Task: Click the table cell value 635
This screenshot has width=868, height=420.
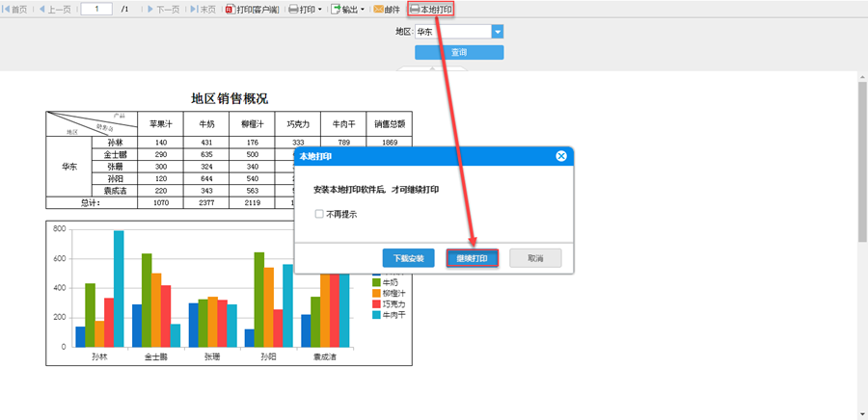Action: [x=206, y=154]
